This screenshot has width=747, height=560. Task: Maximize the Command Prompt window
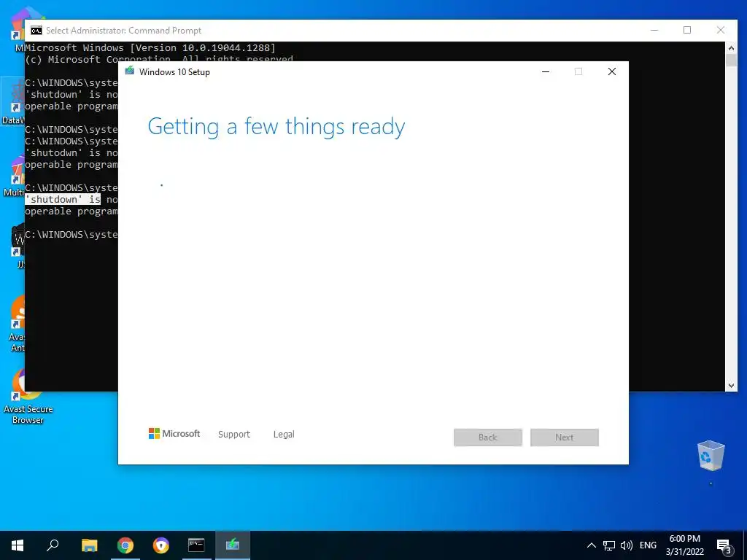687,30
